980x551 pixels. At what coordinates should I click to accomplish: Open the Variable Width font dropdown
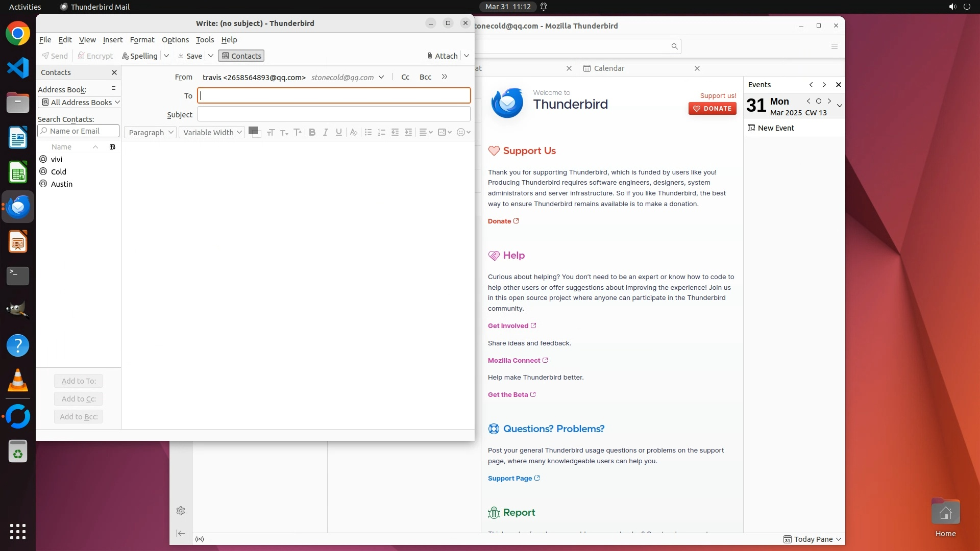click(x=212, y=132)
